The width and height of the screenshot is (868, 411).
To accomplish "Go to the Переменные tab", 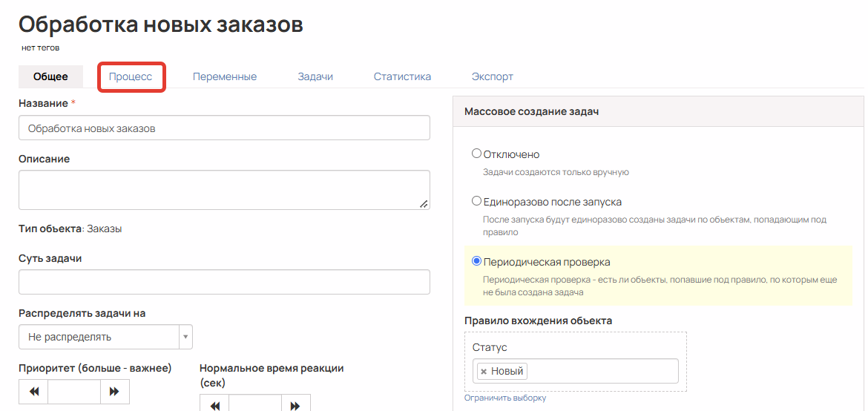I will point(225,77).
